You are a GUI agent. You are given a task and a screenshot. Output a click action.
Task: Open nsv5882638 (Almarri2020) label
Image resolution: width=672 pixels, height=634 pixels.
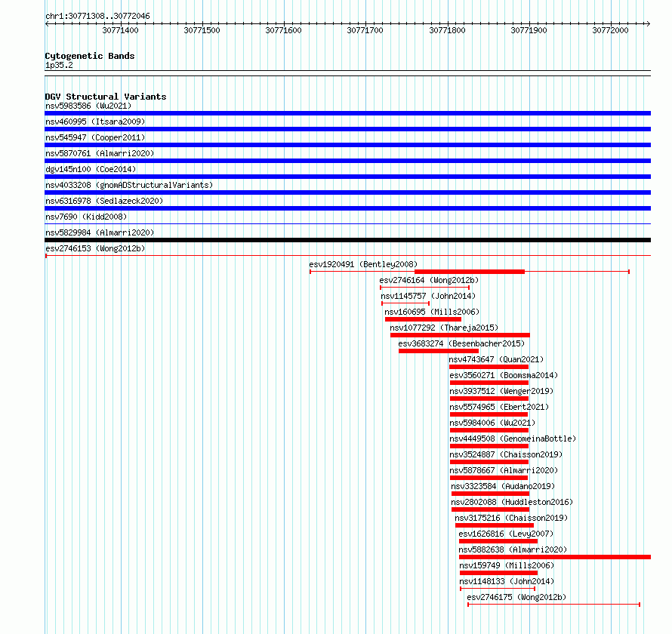click(513, 549)
